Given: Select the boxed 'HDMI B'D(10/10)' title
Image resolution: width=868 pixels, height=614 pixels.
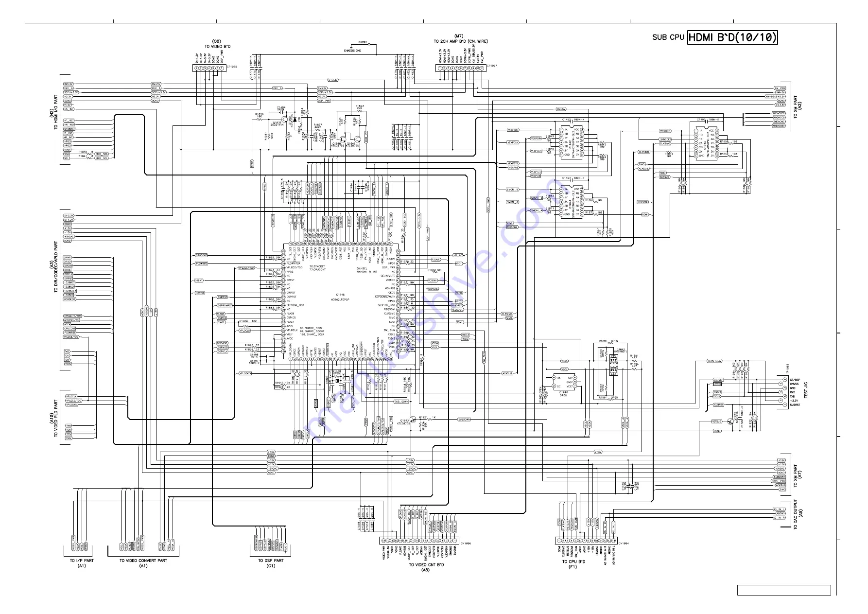Looking at the screenshot, I should (732, 37).
